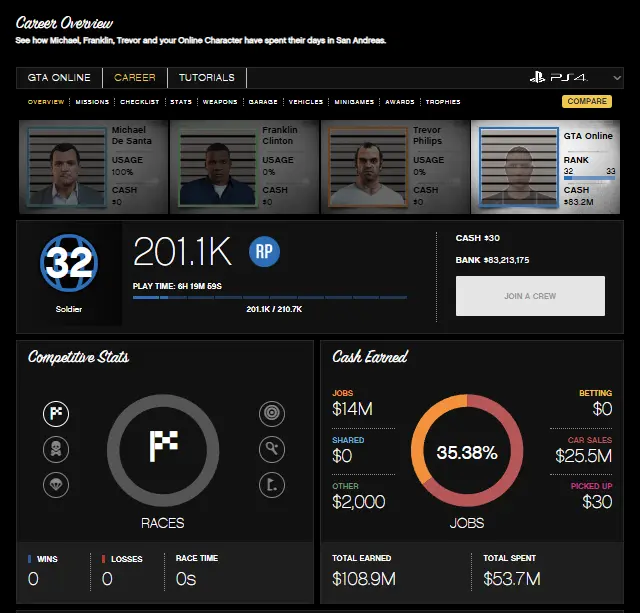Viewport: 640px width, 613px height.
Task: Select Trevor Philips character card
Action: pos(395,167)
